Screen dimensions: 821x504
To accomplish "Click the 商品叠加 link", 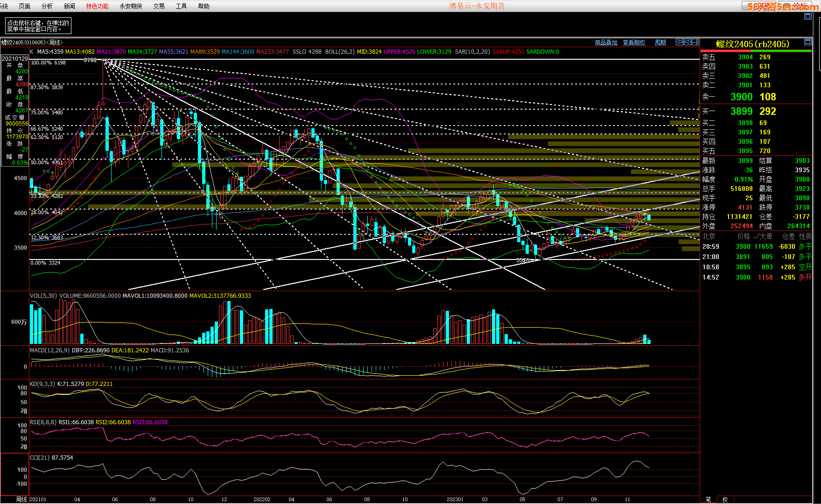I will (x=606, y=42).
